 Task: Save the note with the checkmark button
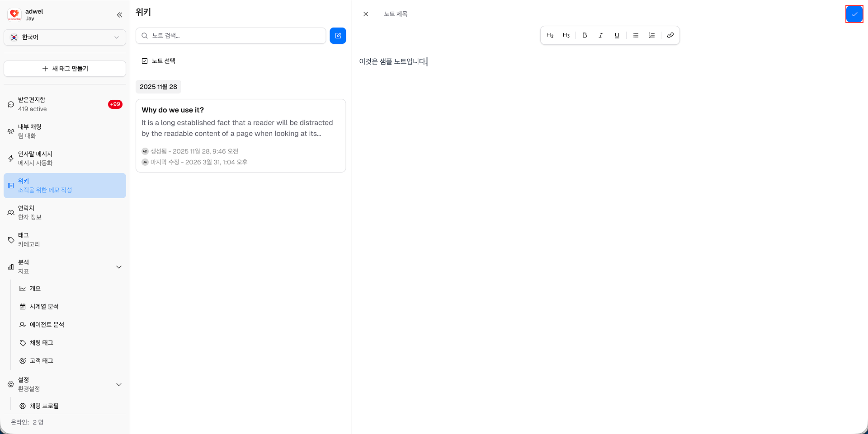[854, 14]
